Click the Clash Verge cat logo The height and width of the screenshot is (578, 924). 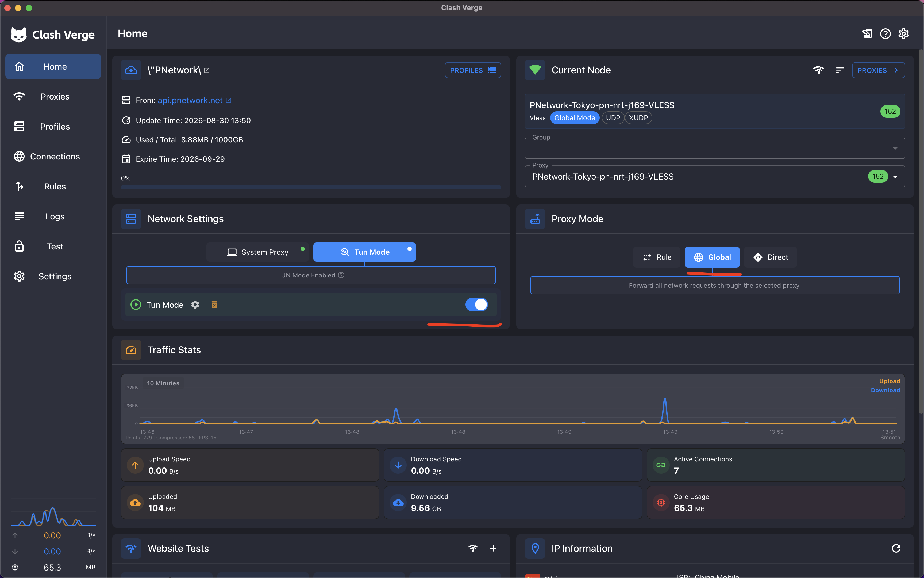(x=18, y=35)
